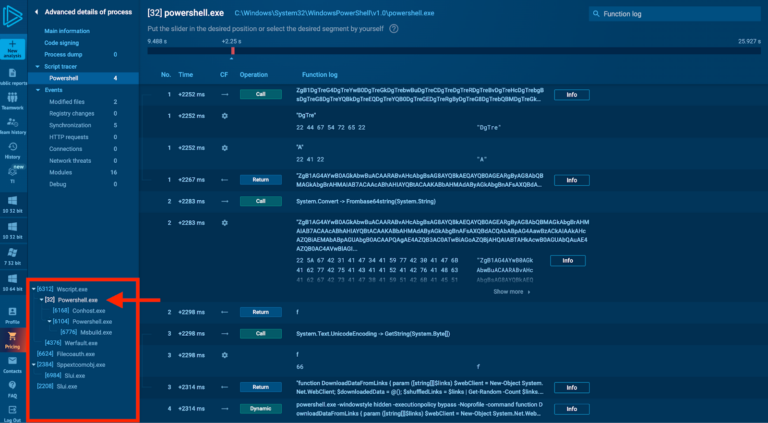Viewport: 768px width, 423px height.
Task: Select Main information in details panel
Action: tap(65, 32)
